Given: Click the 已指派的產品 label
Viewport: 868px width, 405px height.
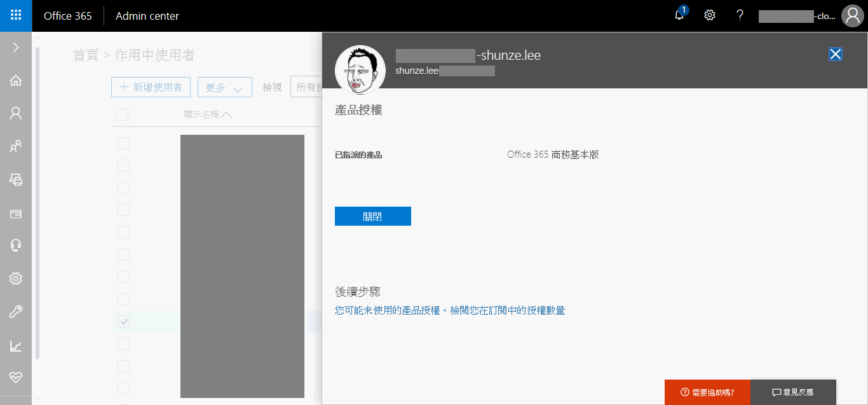Looking at the screenshot, I should tap(358, 154).
